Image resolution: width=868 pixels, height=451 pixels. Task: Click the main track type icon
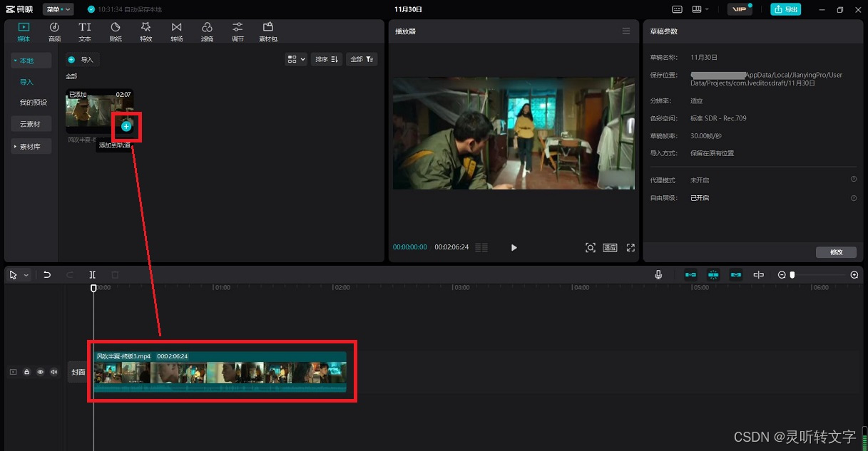[x=13, y=372]
